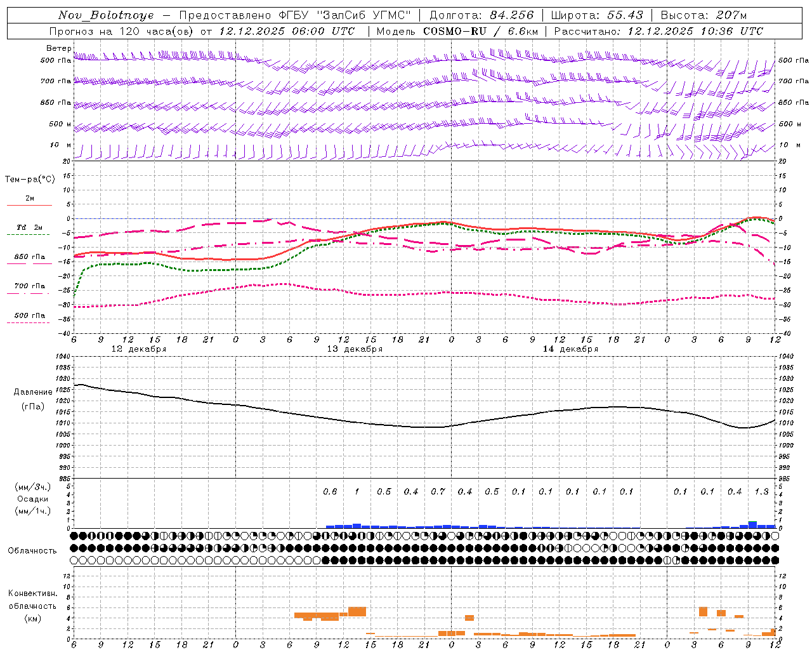The image size is (812, 650).
Task: Click the "Облачность" cloud cover label
Action: click(32, 551)
